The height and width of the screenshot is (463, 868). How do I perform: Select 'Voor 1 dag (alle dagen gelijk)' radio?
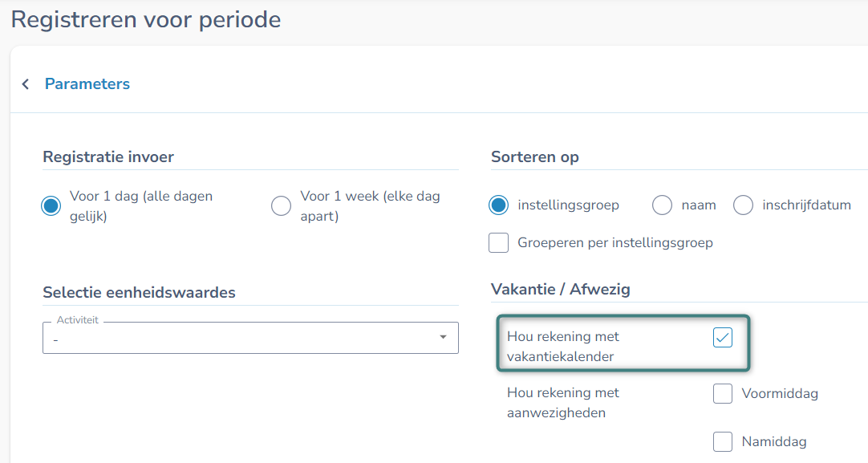click(51, 206)
